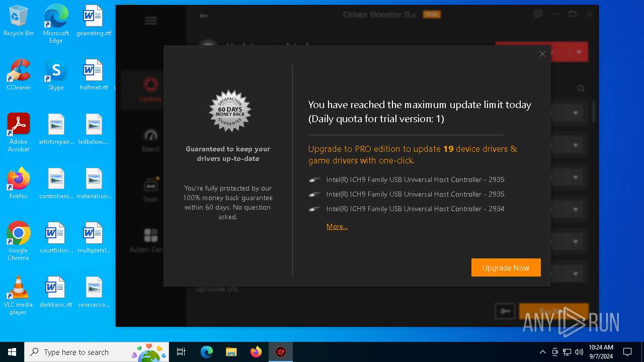
Task: Select controlseni image file on desktop
Action: (x=56, y=184)
